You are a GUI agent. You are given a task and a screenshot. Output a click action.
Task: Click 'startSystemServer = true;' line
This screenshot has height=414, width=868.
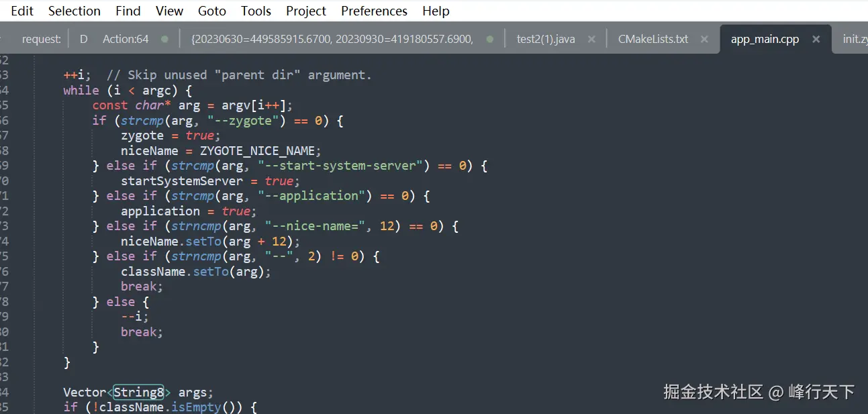click(210, 181)
